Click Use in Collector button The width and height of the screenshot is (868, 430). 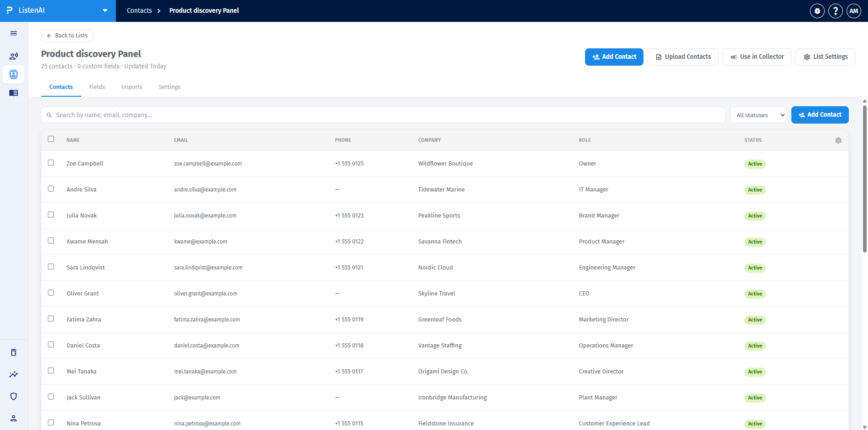coord(757,57)
